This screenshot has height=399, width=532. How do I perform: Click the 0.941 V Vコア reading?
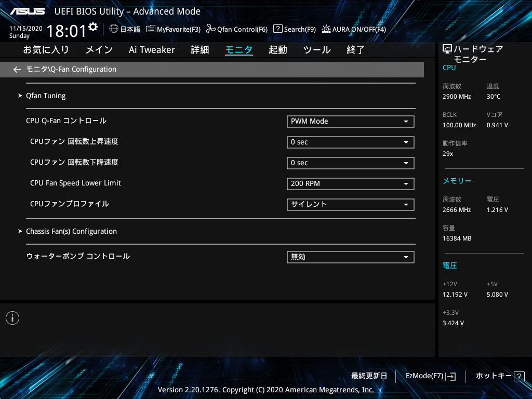(x=497, y=125)
